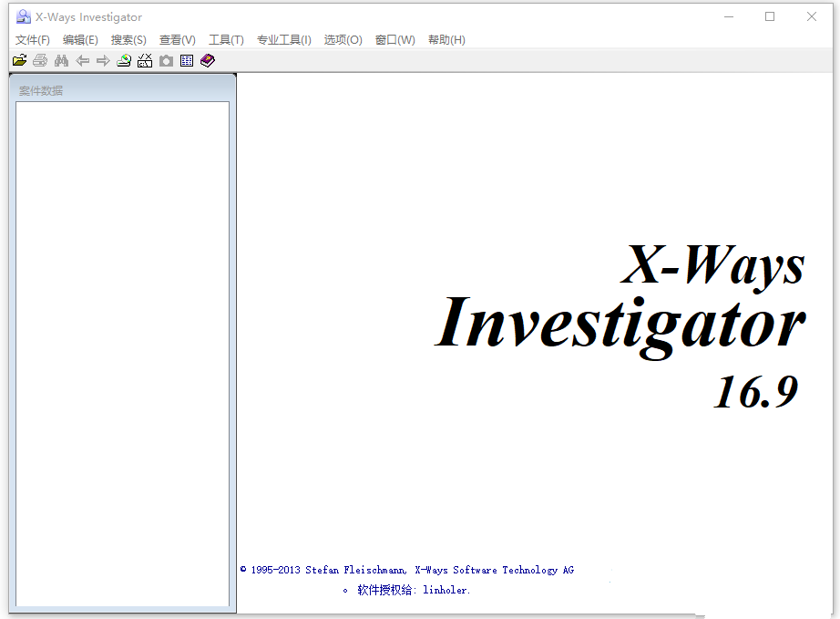Open the 选项(O) menu
Image resolution: width=840 pixels, height=619 pixels.
click(343, 39)
